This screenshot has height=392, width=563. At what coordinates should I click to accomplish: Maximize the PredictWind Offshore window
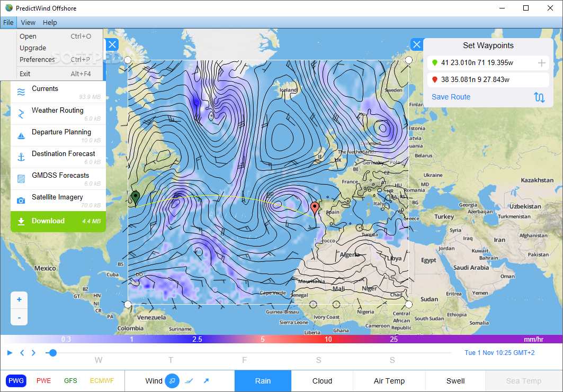525,8
